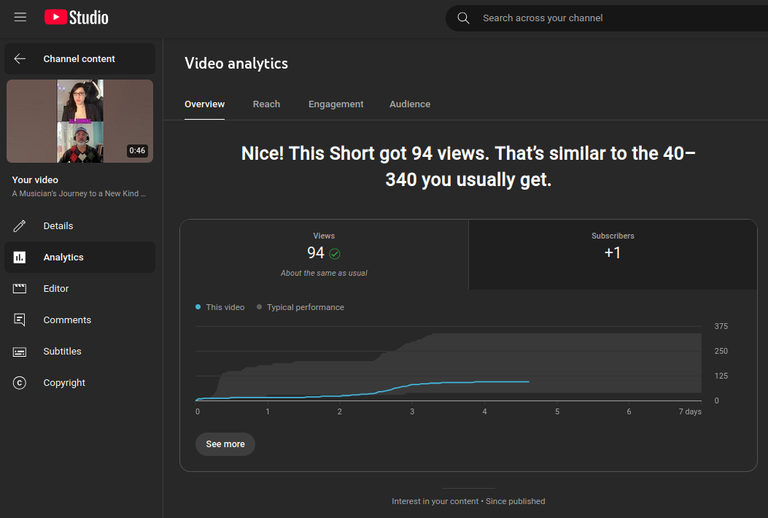This screenshot has width=768, height=518.
Task: Open the hamburger navigation menu
Action: (x=20, y=18)
